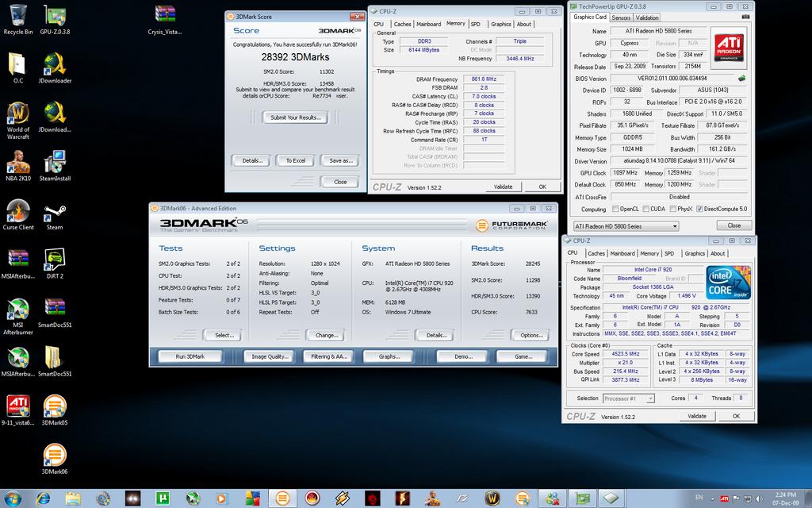Click Save as in 3DMark Score window
Viewport: 812px width, 508px height.
coord(340,160)
